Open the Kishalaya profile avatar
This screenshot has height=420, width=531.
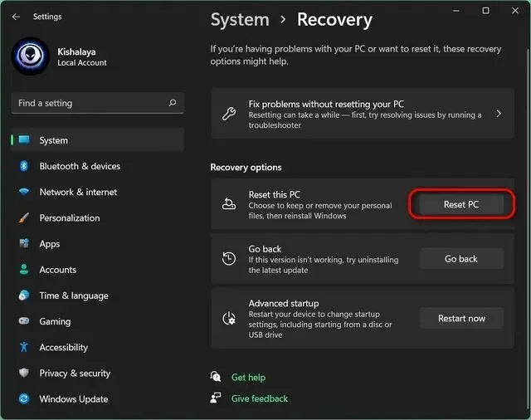pos(31,56)
